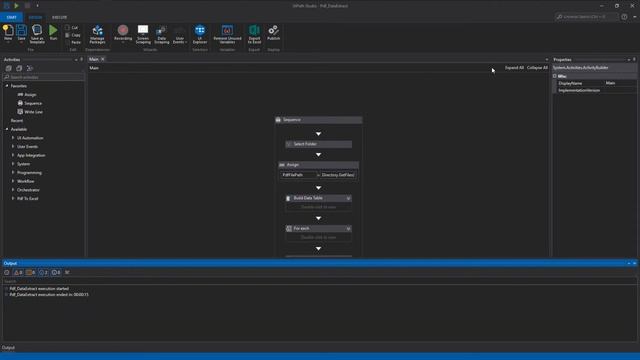Start the Recording wizard
Viewport: 640px width, 360px height.
123,33
